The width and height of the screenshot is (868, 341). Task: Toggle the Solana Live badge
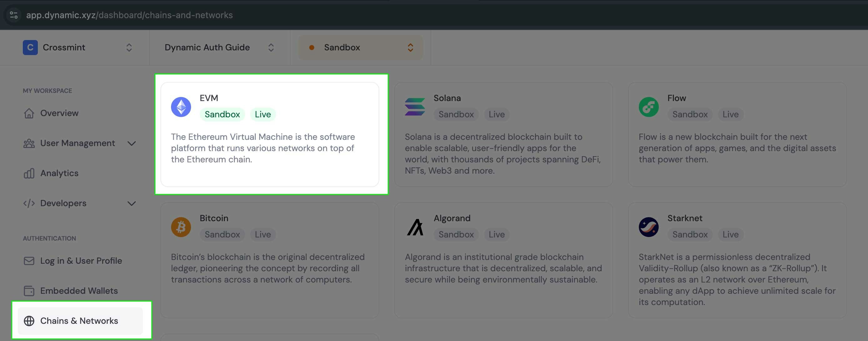pos(497,114)
